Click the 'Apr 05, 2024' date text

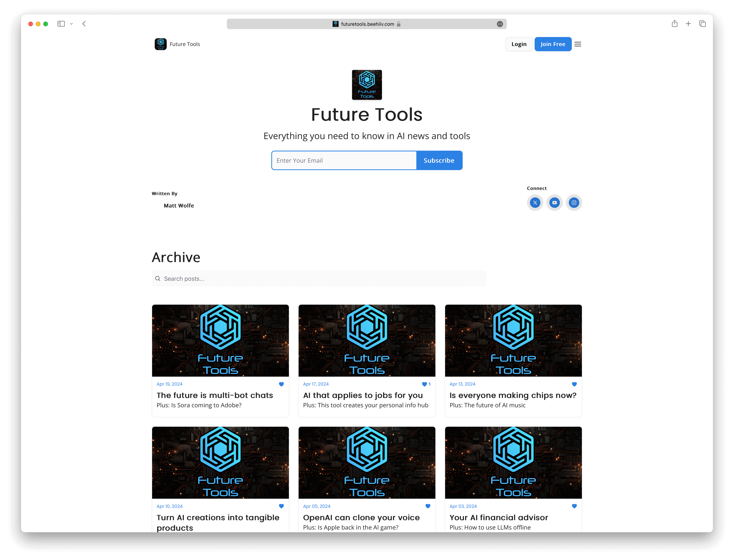(317, 506)
